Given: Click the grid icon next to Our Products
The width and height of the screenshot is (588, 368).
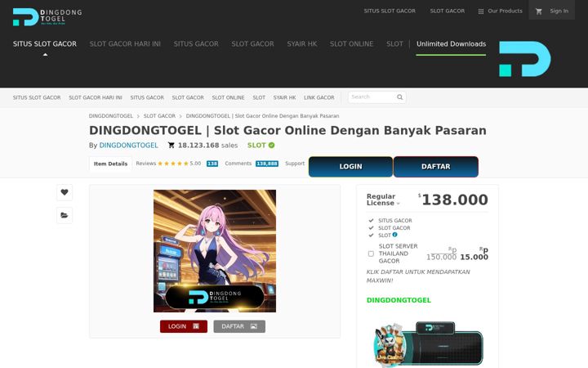Looking at the screenshot, I should tap(481, 11).
